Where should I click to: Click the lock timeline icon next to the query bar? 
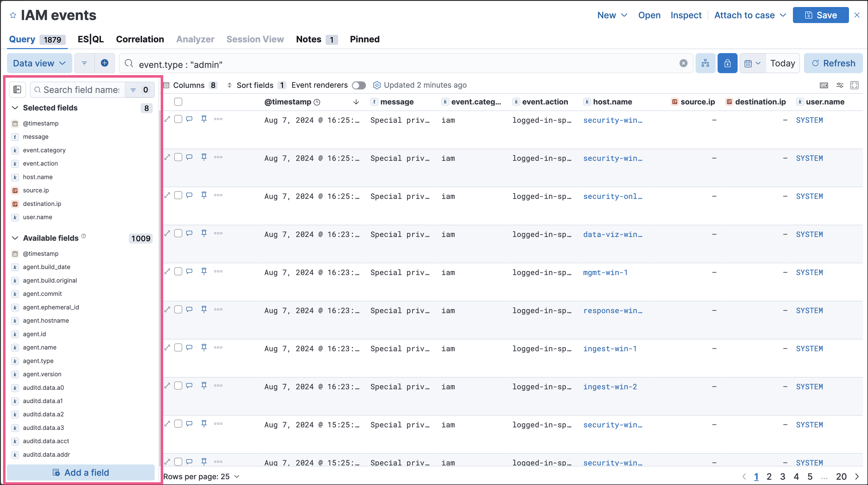[x=728, y=63]
